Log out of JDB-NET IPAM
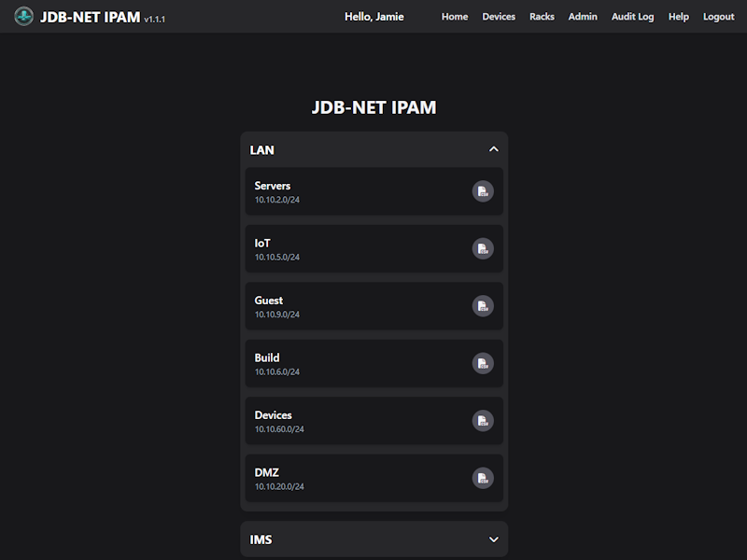747x560 pixels. click(718, 16)
